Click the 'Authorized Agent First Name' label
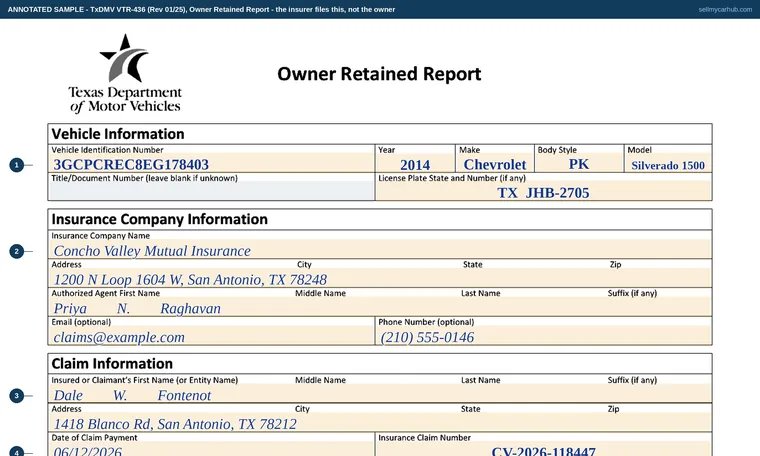 click(x=105, y=293)
